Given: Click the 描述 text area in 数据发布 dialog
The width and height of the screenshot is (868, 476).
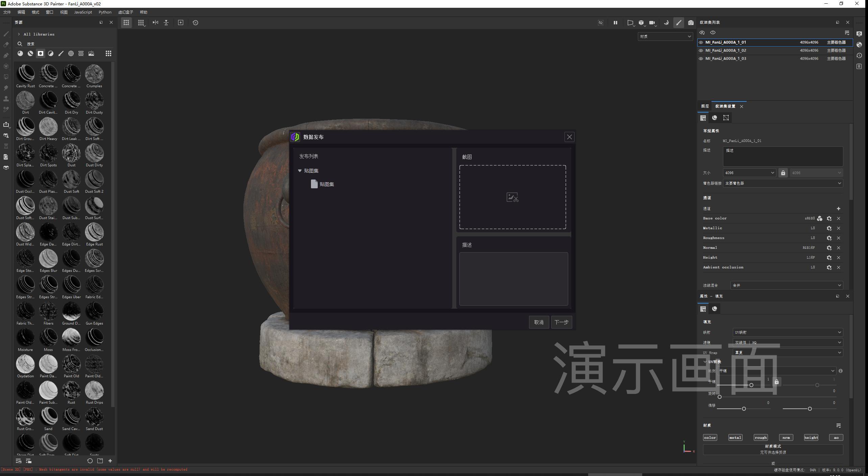Looking at the screenshot, I should tap(513, 279).
